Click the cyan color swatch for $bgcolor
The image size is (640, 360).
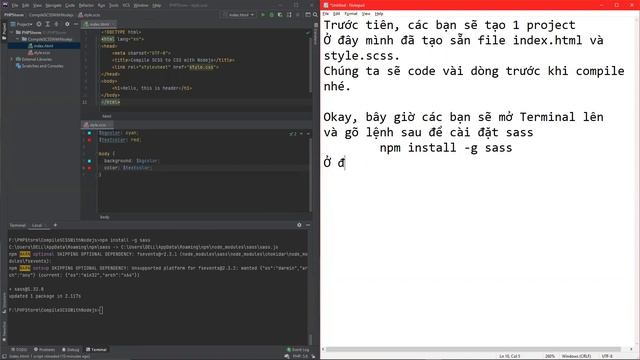tap(89, 133)
